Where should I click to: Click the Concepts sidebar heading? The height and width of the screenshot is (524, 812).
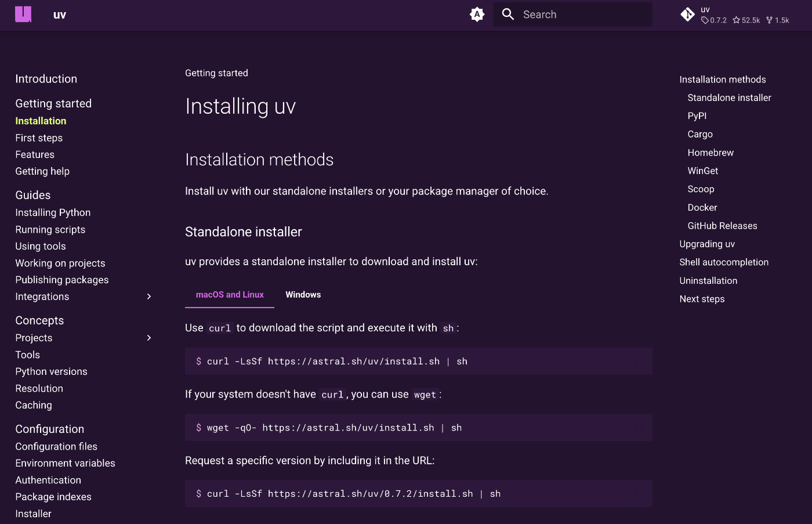[x=39, y=320]
